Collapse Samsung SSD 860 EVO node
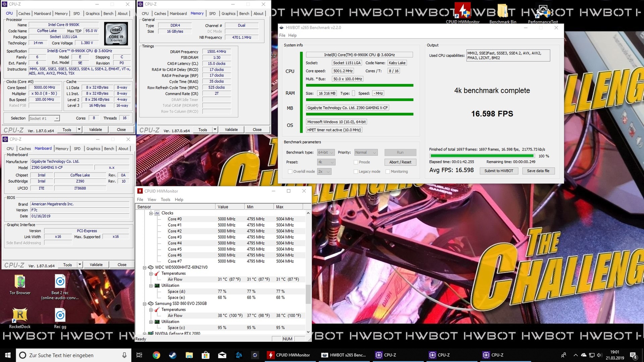This screenshot has width=644, height=362. pos(145,304)
